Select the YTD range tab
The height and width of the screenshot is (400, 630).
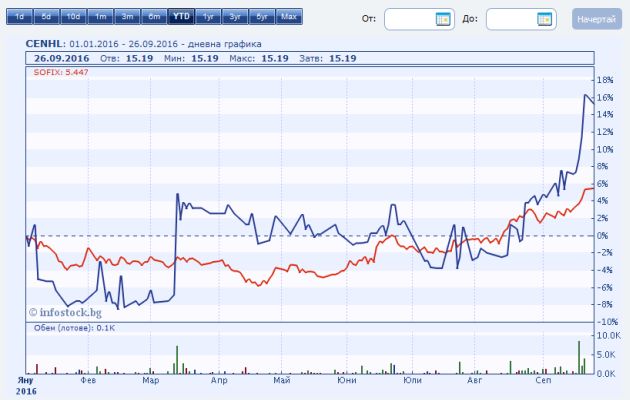[x=181, y=17]
